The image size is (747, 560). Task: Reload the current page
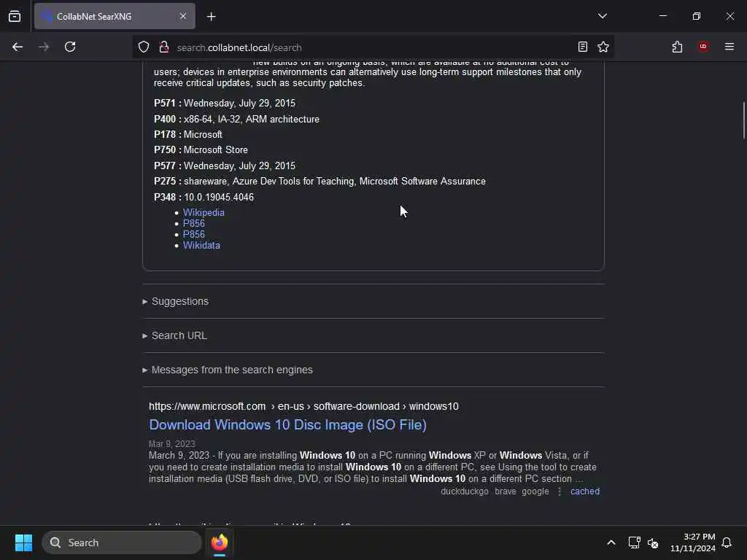(70, 47)
